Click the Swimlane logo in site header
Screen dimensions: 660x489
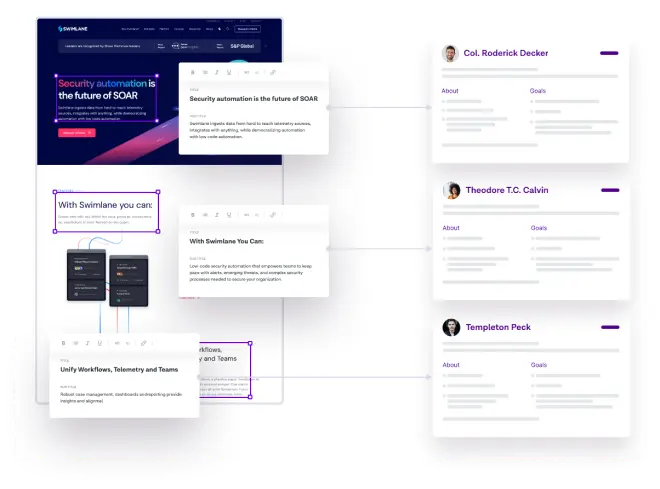(71, 29)
